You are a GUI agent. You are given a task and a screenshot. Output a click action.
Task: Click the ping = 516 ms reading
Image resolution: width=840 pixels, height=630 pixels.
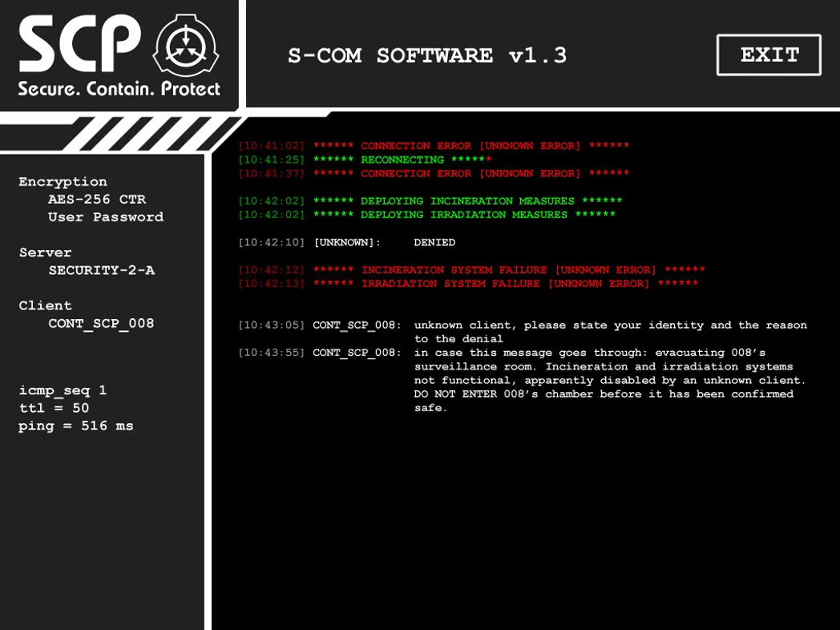click(x=76, y=426)
